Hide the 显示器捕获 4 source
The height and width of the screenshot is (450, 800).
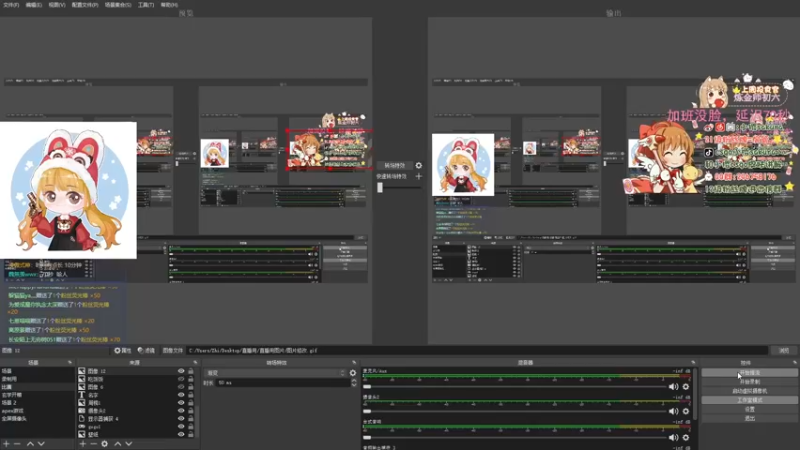pyautogui.click(x=181, y=418)
